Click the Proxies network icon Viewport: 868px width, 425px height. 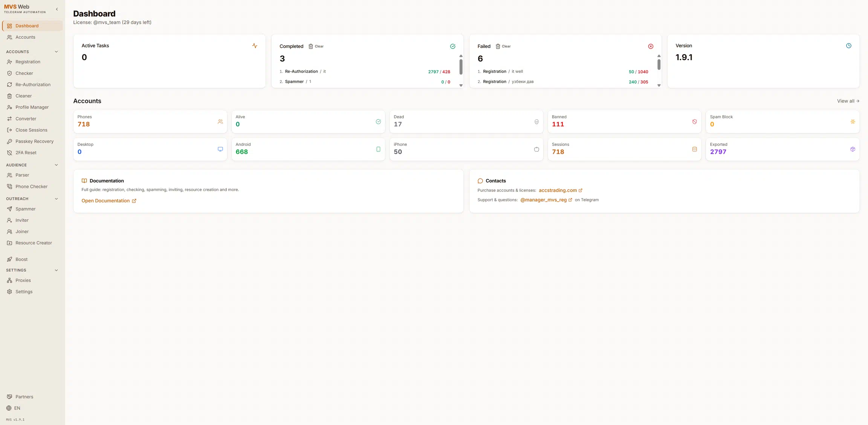point(9,280)
